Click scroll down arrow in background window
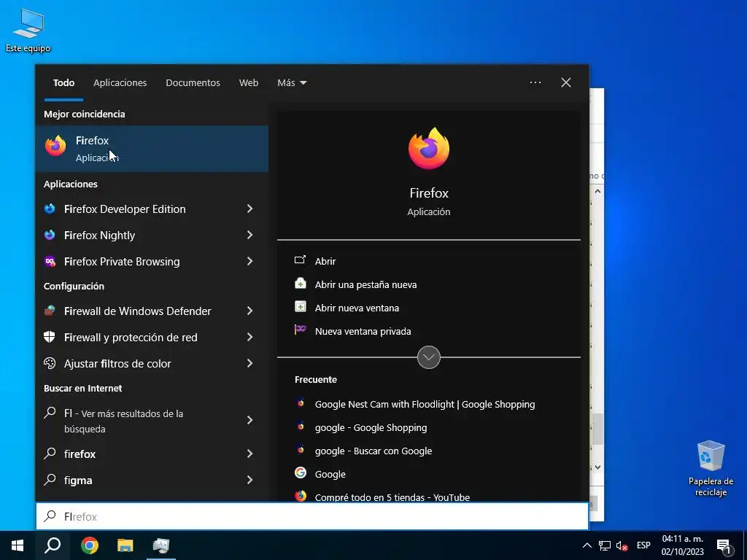The image size is (747, 560). point(598,467)
